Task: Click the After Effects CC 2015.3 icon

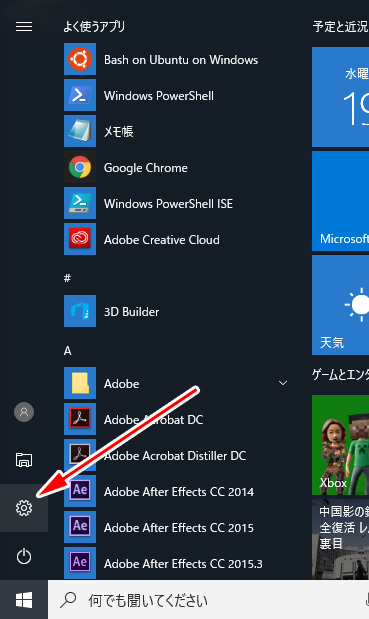Action: point(80,563)
